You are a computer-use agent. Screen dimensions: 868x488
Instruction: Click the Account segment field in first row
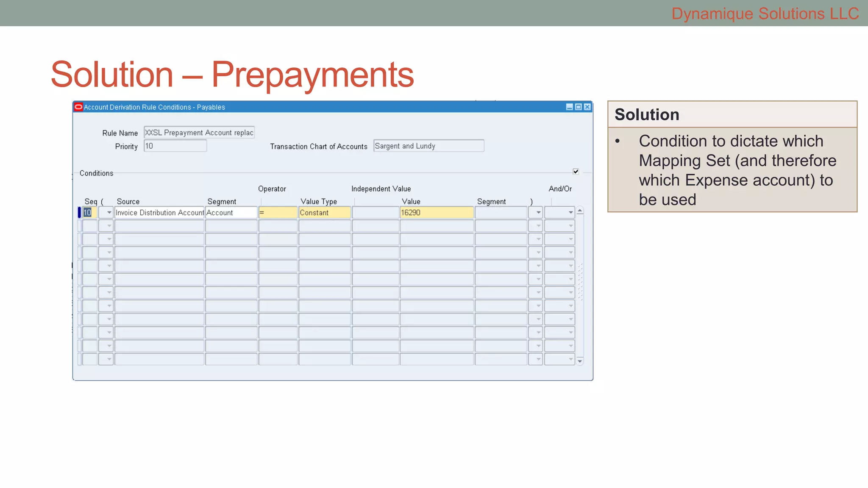tap(231, 213)
